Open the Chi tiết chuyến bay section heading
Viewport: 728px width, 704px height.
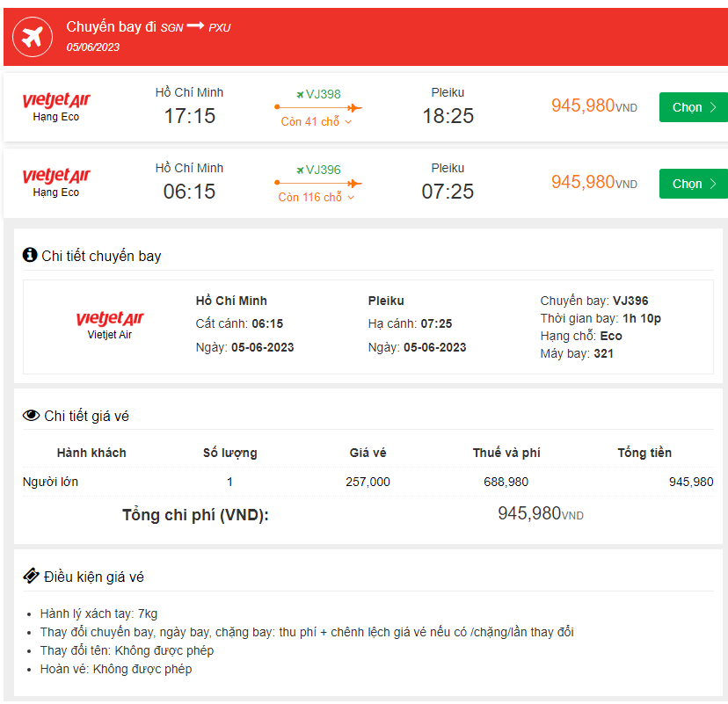(x=101, y=256)
